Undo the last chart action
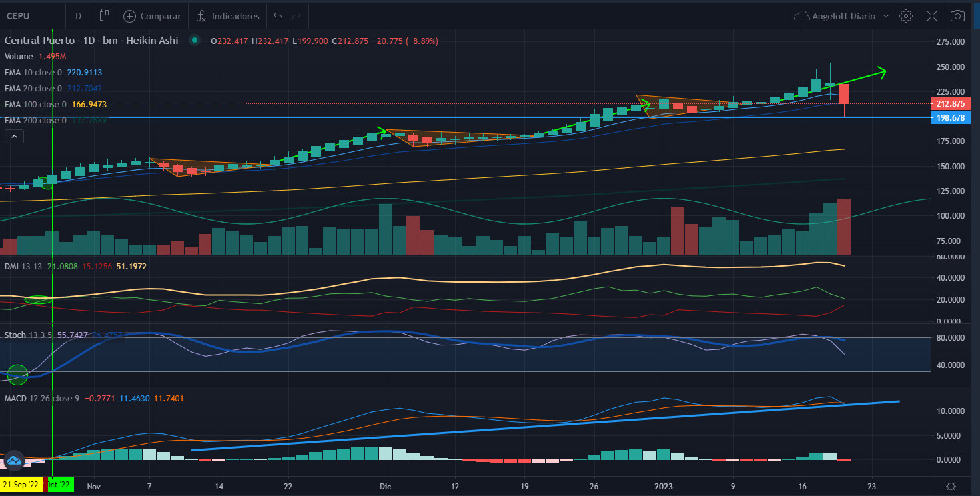The image size is (980, 496). 278,15
